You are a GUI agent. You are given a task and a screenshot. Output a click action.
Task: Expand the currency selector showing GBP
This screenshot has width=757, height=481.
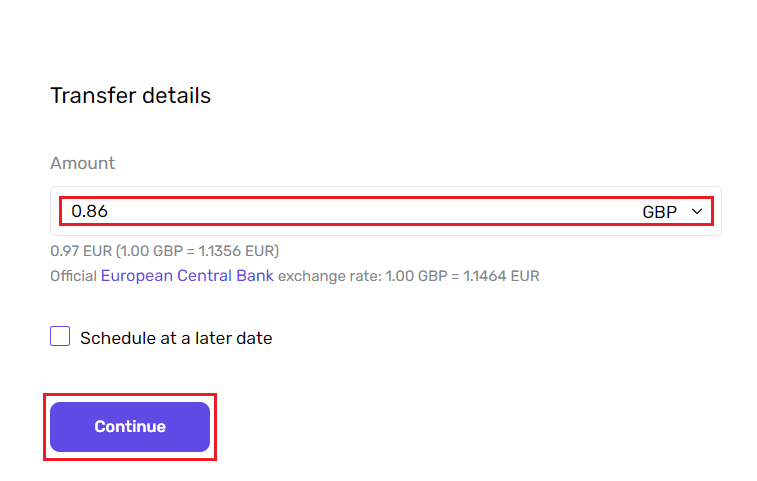click(x=672, y=212)
